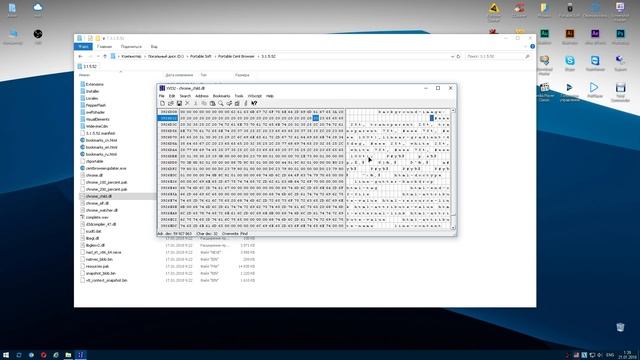Click Windows Start button
The image size is (640, 360).
(6, 355)
